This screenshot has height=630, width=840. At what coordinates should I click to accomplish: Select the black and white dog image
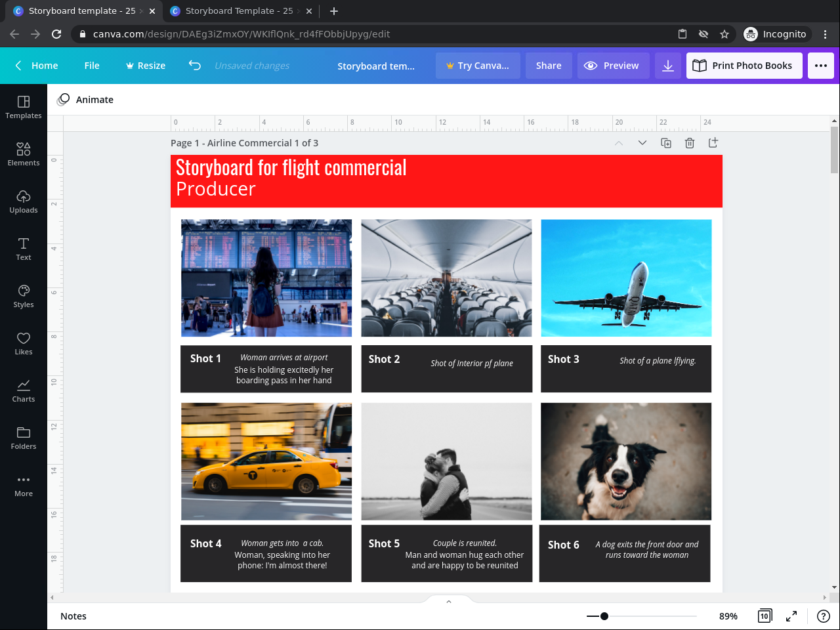point(626,461)
